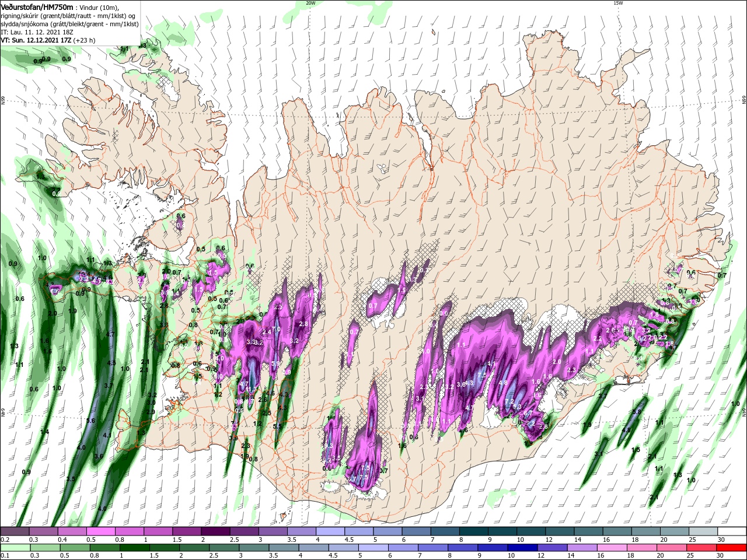747x560 pixels.
Task: Select the pale grey 25 swatch in the upper legend row
Action: 702,531
